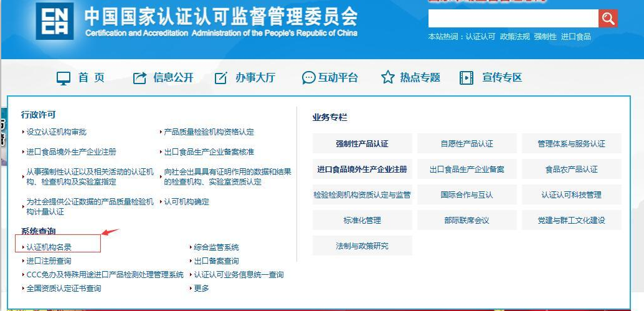Screen dimensions: 644x311
Task: Click the 管理体系与服务认证 button
Action: pos(572,144)
